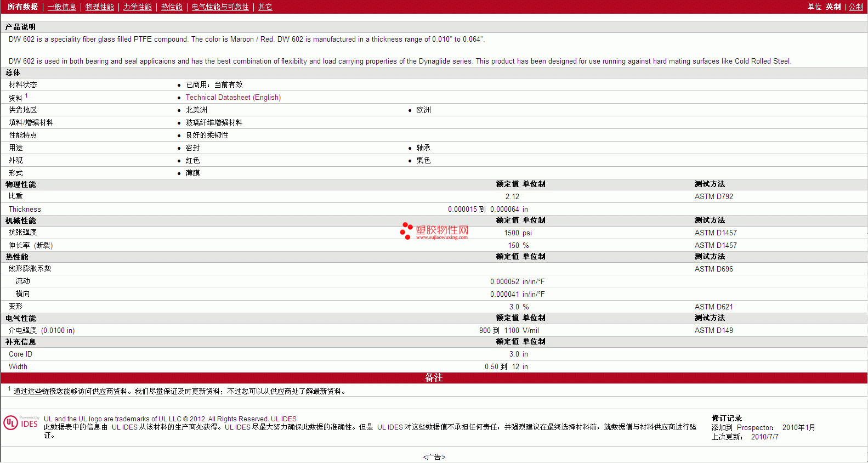Click the ASTM D621 test method
Screen dimensions: 868x463
click(714, 307)
